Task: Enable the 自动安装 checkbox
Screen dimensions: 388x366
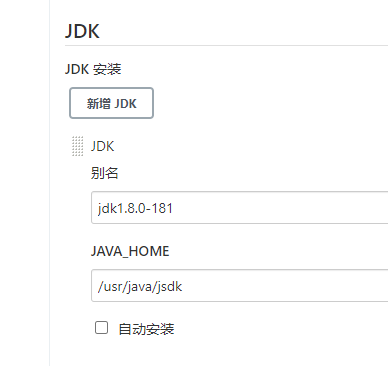Action: pyautogui.click(x=101, y=327)
